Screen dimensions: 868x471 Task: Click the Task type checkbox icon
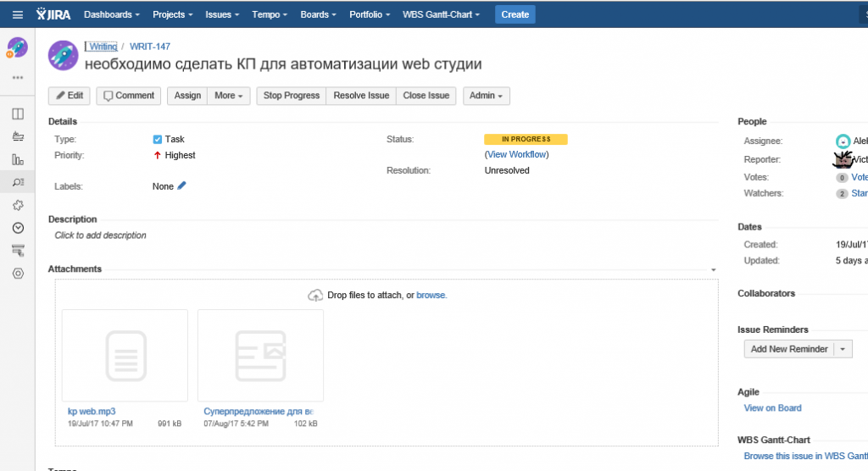157,140
